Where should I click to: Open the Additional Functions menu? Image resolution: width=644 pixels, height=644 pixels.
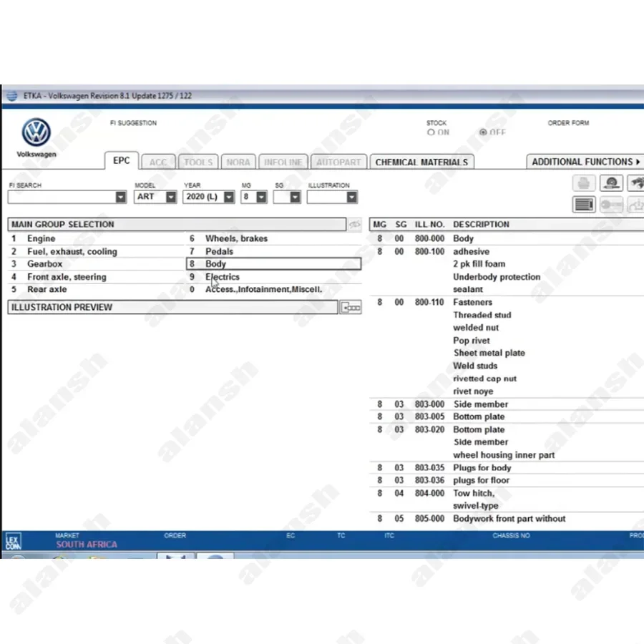pyautogui.click(x=585, y=162)
